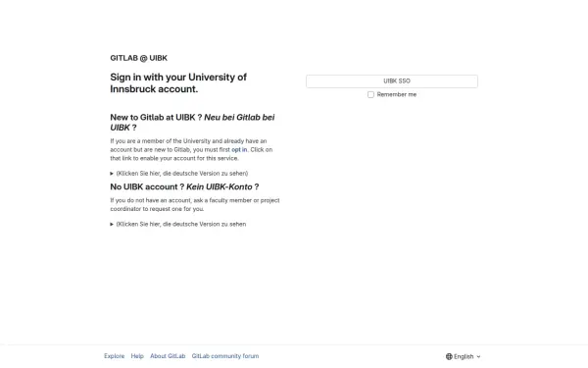Image resolution: width=588 pixels, height=368 pixels.
Task: Visit the GitLab community forum link
Action: coord(225,356)
